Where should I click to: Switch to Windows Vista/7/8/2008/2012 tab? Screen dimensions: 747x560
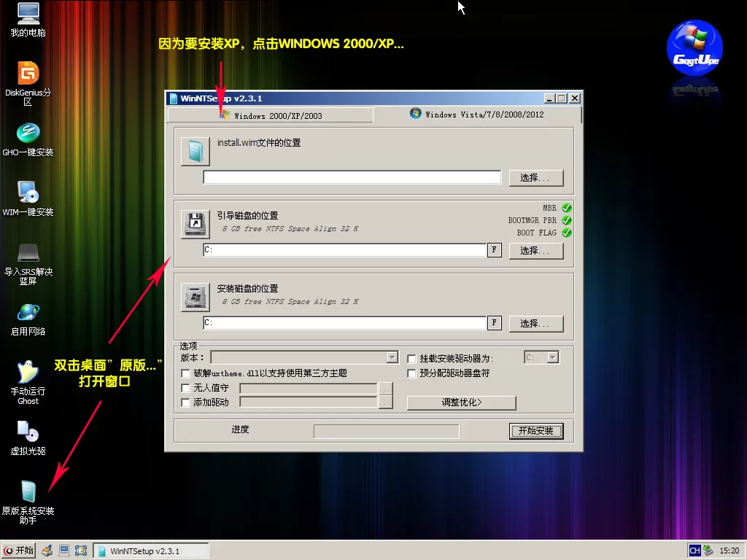click(478, 114)
